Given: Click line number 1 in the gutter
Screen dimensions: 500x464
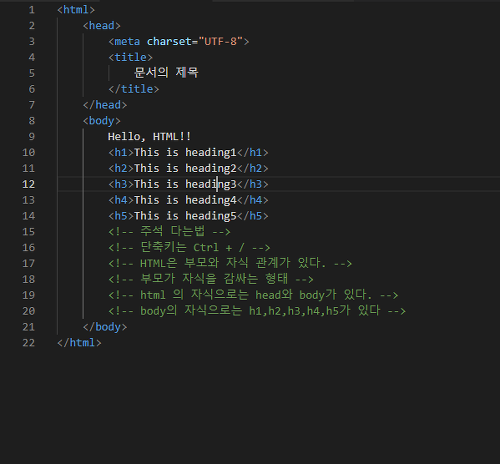Looking at the screenshot, I should coord(32,10).
